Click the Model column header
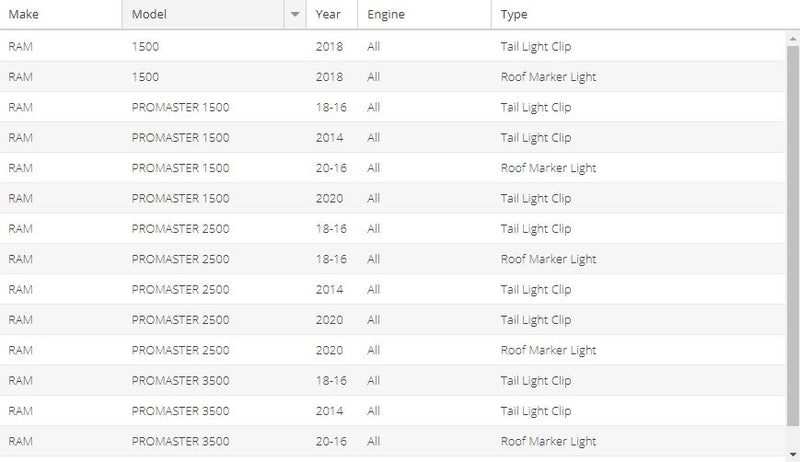The image size is (800, 462). (200, 15)
